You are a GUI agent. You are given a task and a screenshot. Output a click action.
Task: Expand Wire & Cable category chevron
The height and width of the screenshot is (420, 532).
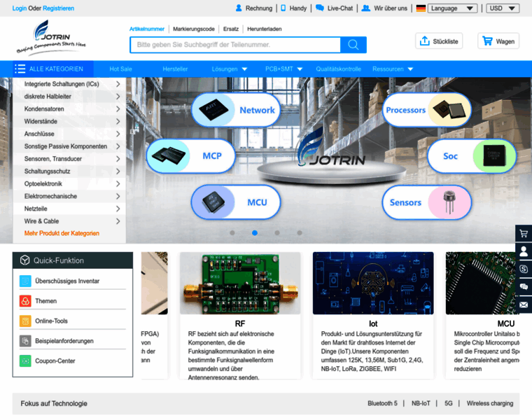point(118,221)
